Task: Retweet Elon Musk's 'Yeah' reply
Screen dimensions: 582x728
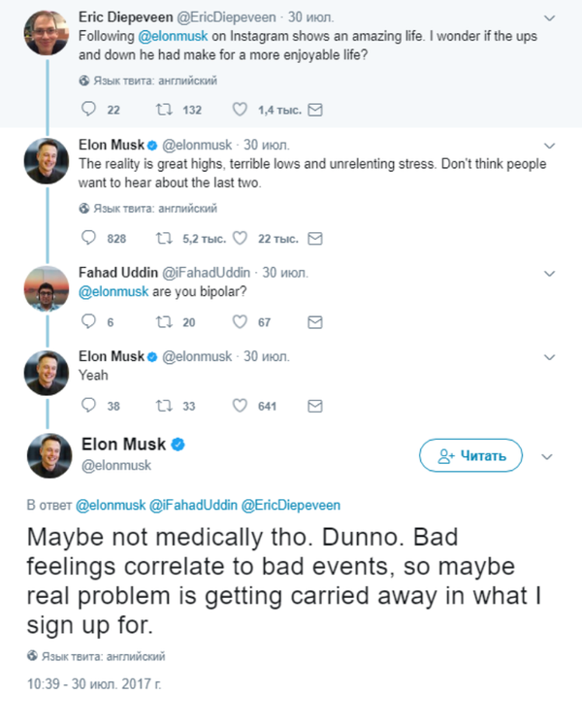Action: [164, 406]
